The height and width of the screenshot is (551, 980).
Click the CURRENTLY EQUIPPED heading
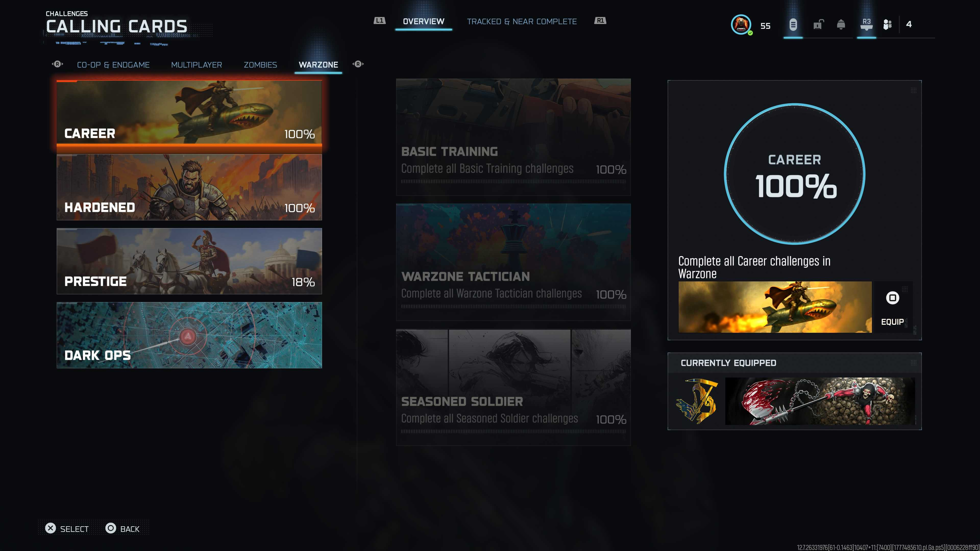728,363
